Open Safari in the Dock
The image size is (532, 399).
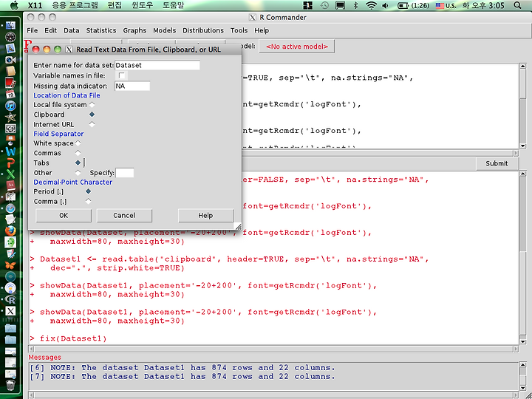click(10, 208)
